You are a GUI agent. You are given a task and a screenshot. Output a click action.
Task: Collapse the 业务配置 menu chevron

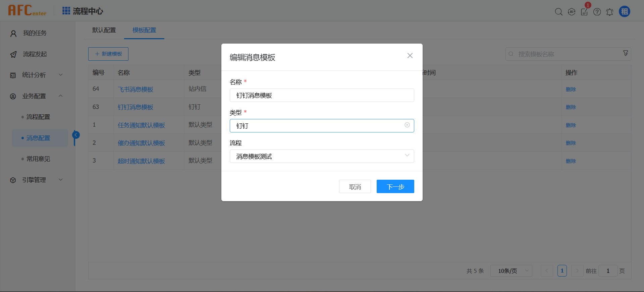61,96
